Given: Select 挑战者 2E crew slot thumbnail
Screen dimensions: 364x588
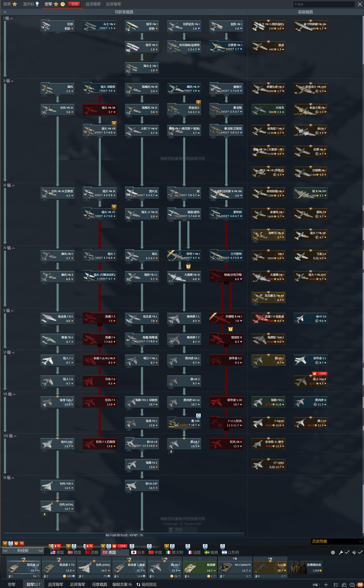Looking at the screenshot, I should pyautogui.click(x=24, y=567).
